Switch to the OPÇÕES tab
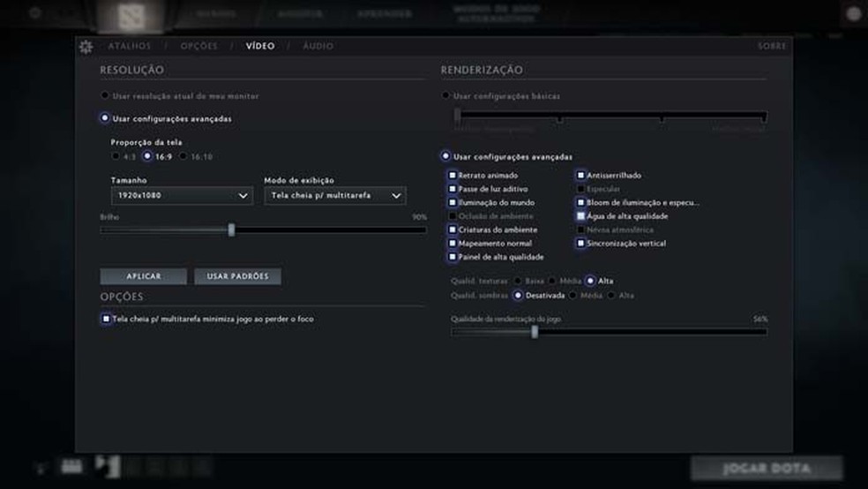The width and height of the screenshot is (868, 489). click(x=199, y=46)
